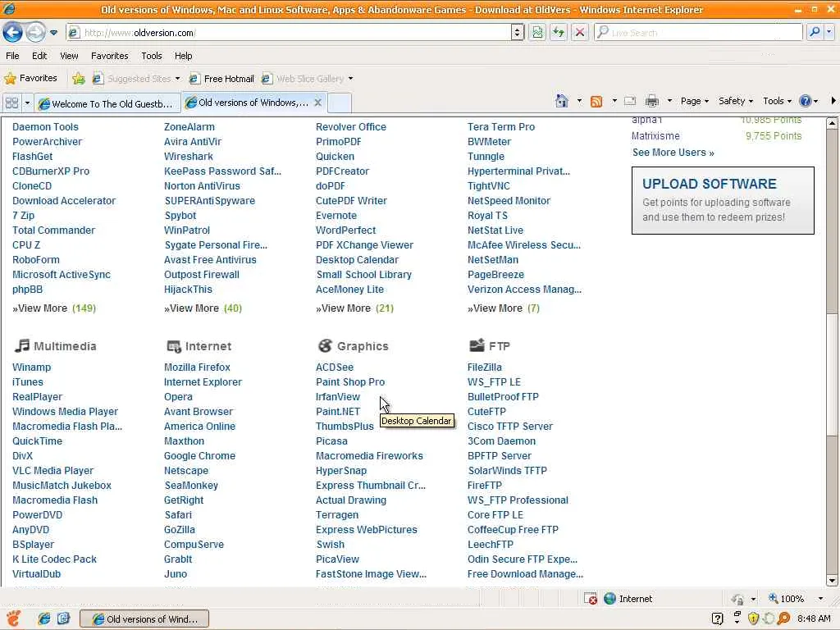Expand Web Slice Gallery dropdown
Screen dimensions: 840x630
pyautogui.click(x=351, y=79)
